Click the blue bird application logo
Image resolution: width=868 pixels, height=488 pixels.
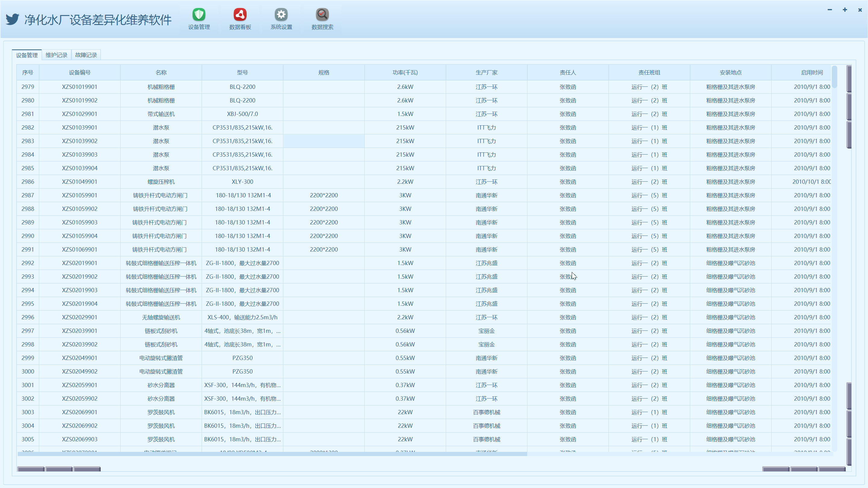12,19
